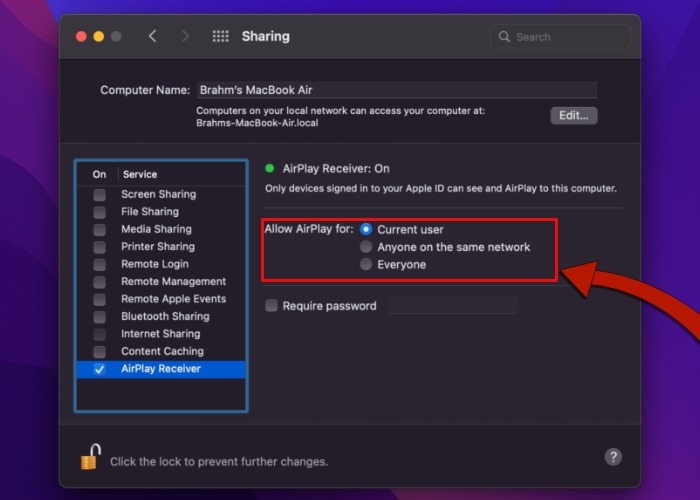Tick the Require password checkbox

[x=271, y=306]
